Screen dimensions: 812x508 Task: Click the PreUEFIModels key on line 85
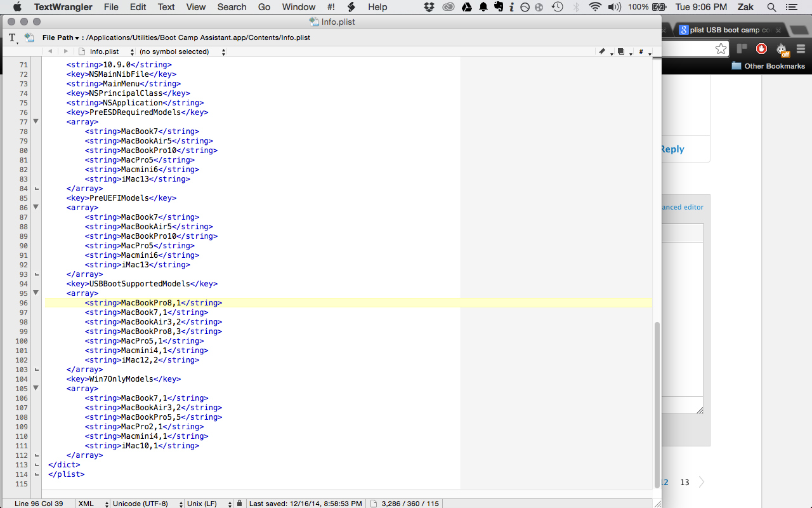(122, 198)
